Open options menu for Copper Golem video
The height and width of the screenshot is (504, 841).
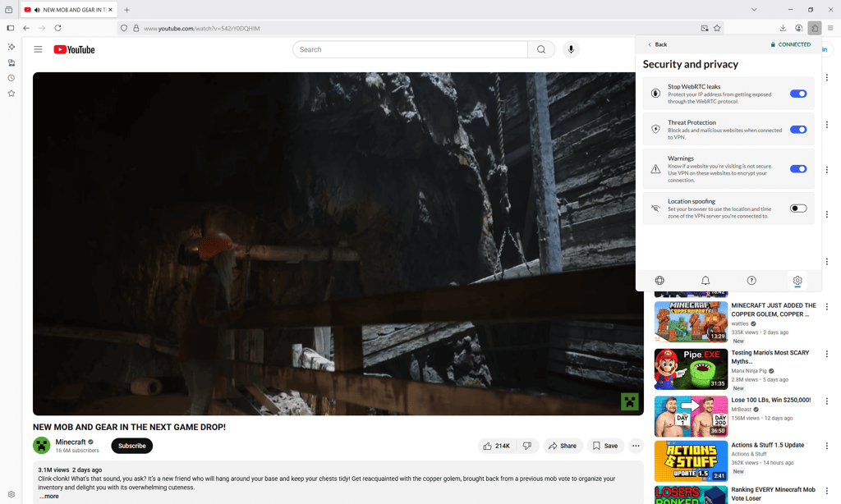pos(826,307)
